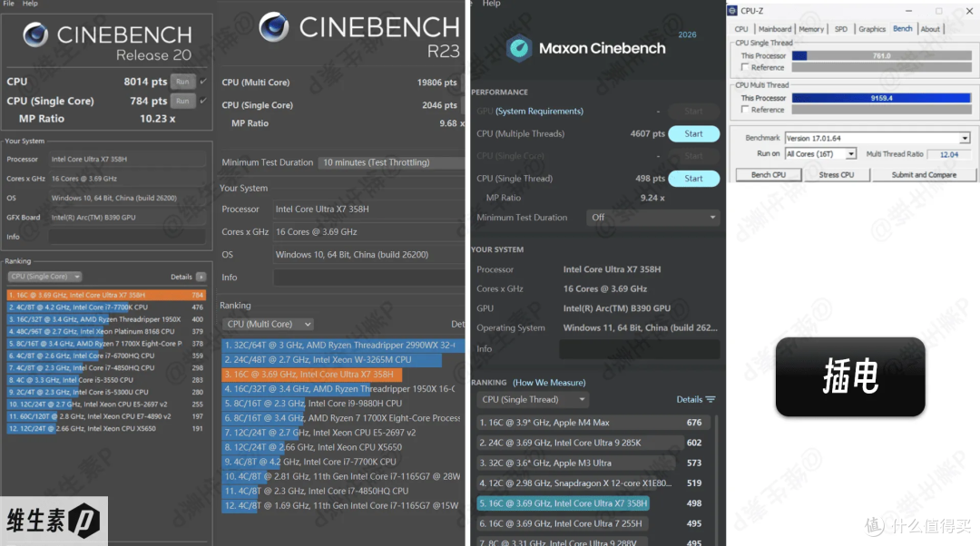Open CPU (Single Thread) ranking dropdown
Viewport: 980px width, 546px height.
click(534, 399)
